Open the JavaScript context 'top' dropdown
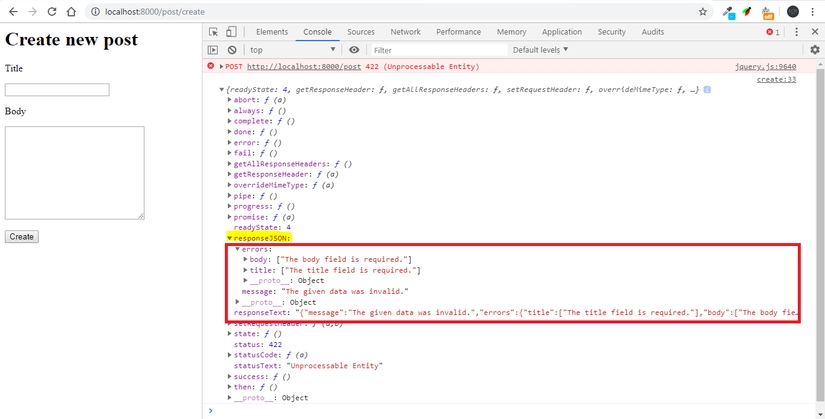825x419 pixels. click(x=291, y=50)
